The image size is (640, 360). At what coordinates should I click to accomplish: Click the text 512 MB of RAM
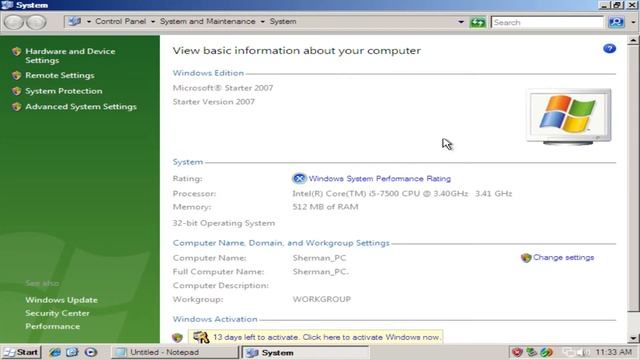[325, 207]
